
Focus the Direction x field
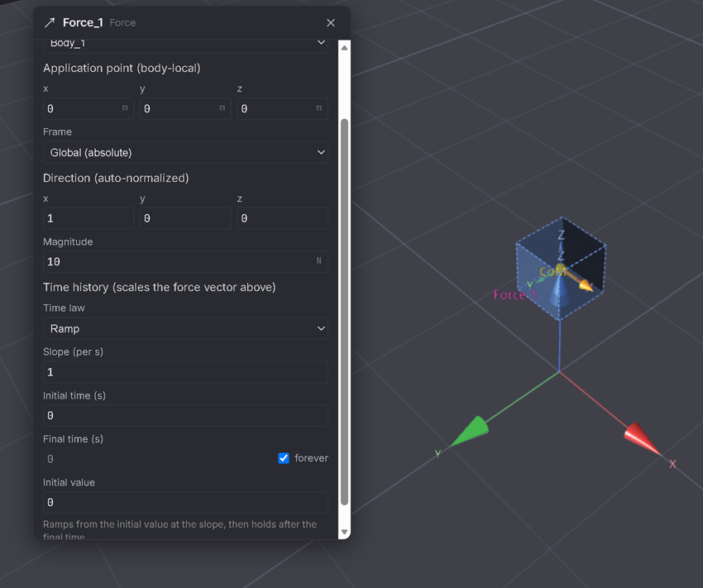pos(88,218)
